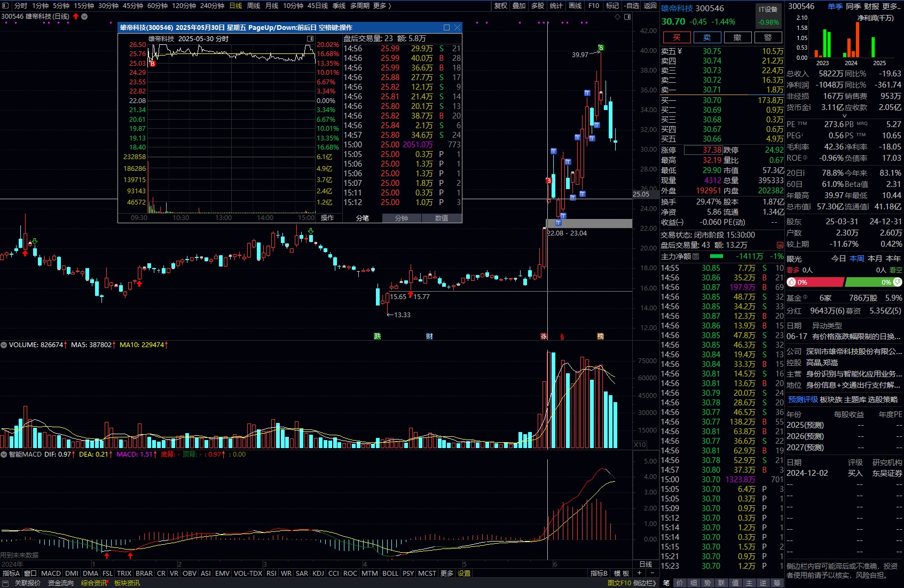This screenshot has width=904, height=588.
Task: Click the 警 alert button
Action: click(768, 37)
